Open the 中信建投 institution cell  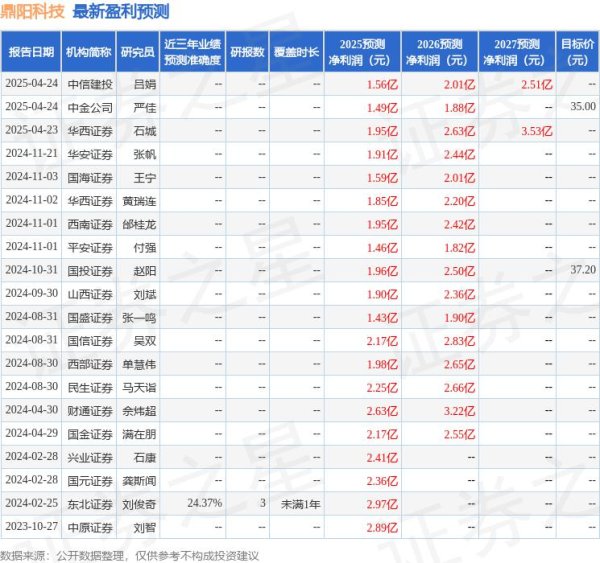point(89,84)
